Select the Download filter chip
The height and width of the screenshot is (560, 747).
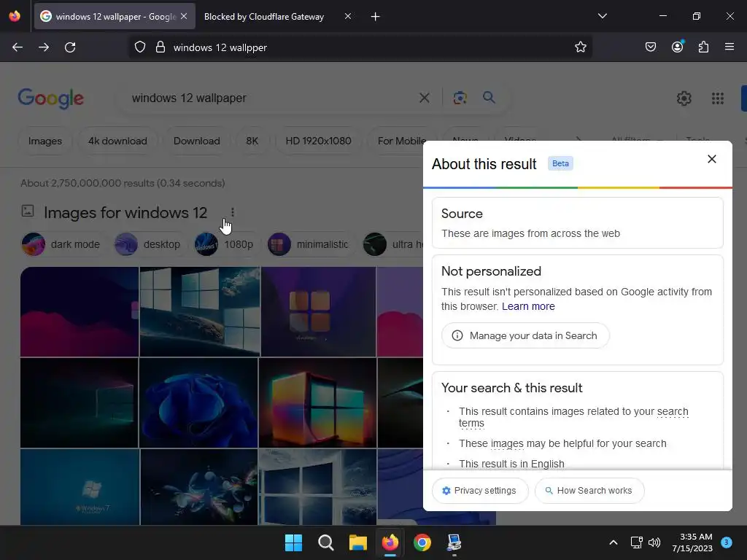click(x=197, y=141)
